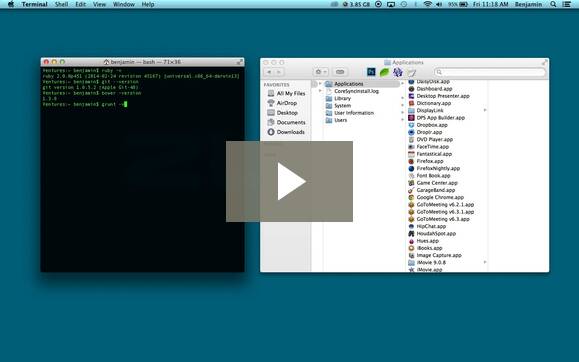This screenshot has height=362, width=579.
Task: Open the Apple menu
Action: pyautogui.click(x=11, y=4)
